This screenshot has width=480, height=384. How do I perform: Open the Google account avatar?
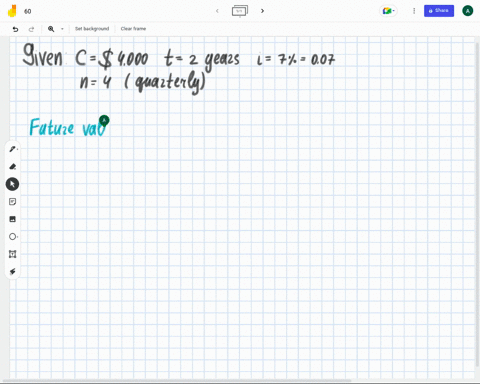pos(467,11)
